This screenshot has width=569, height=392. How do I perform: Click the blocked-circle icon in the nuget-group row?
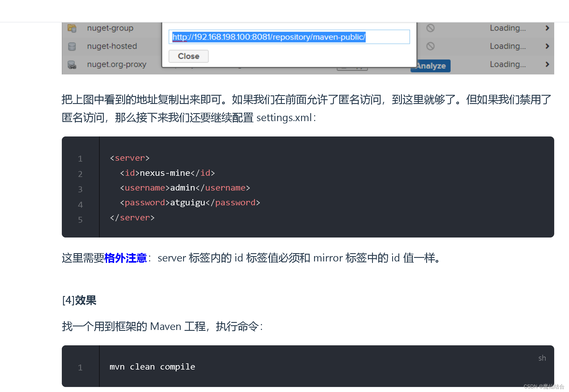click(430, 28)
